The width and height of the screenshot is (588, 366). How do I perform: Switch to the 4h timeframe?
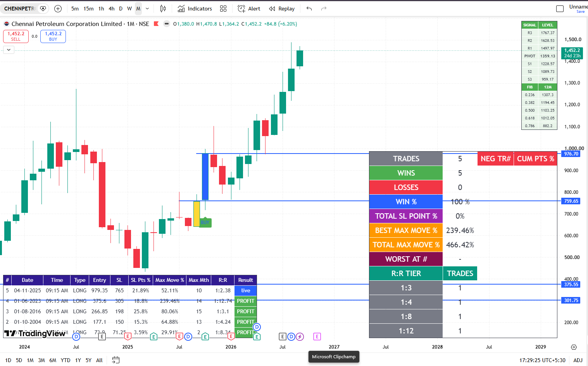(112, 9)
